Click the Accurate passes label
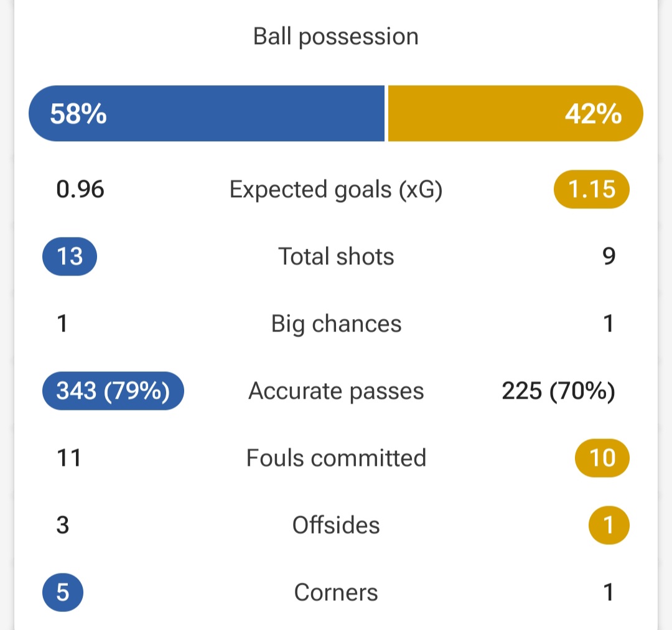 tap(336, 391)
